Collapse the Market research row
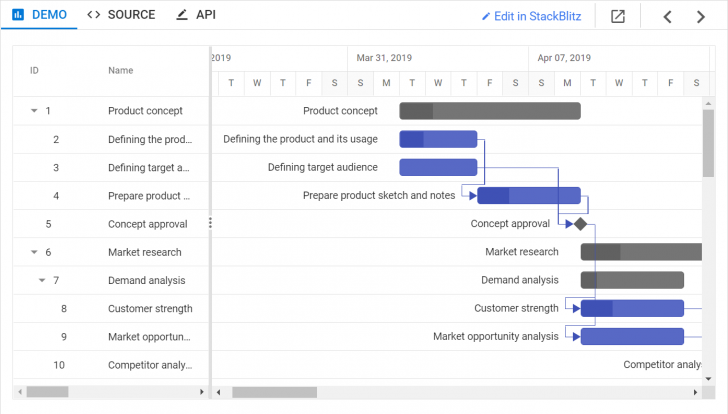The width and height of the screenshot is (728, 414). [33, 252]
